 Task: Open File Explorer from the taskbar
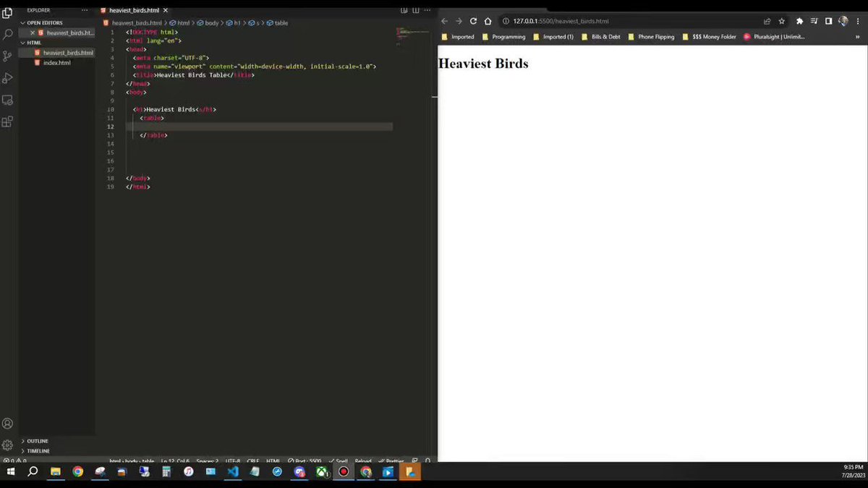point(55,471)
